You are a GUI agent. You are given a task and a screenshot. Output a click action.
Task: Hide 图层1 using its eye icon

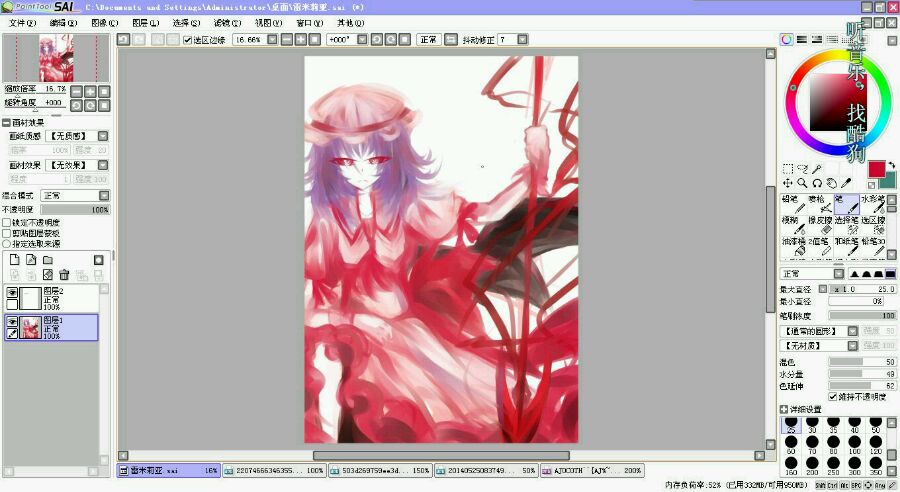[12, 322]
